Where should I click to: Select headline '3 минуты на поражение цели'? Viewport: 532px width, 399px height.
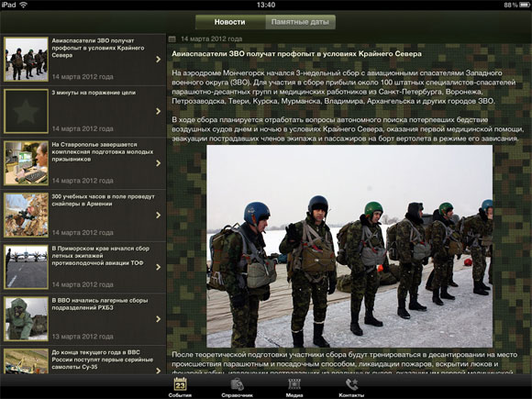point(94,93)
